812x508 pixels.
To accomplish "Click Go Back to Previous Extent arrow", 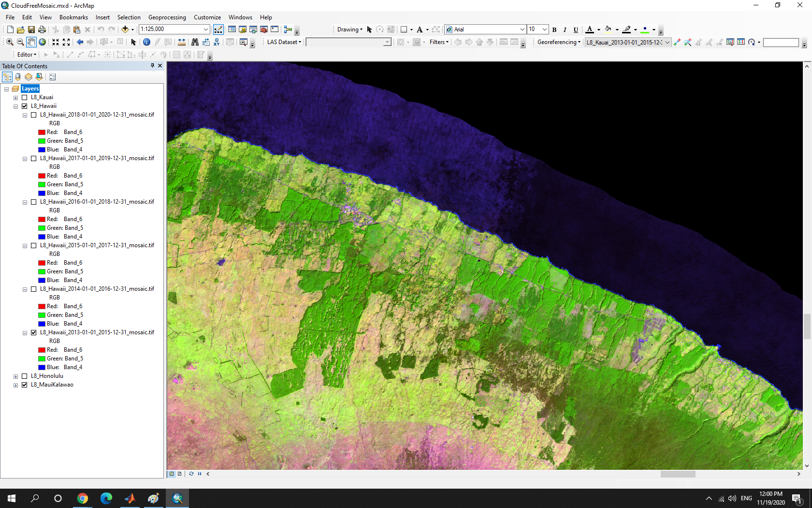I will point(80,42).
